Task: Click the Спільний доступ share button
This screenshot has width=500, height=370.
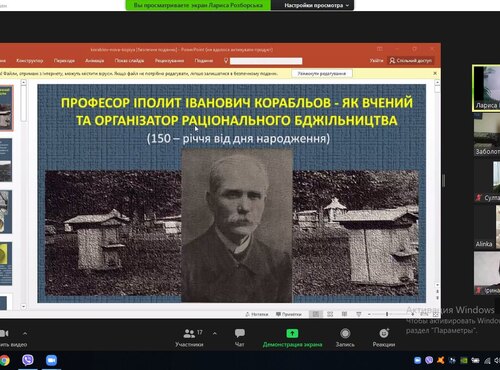Action: coord(411,60)
